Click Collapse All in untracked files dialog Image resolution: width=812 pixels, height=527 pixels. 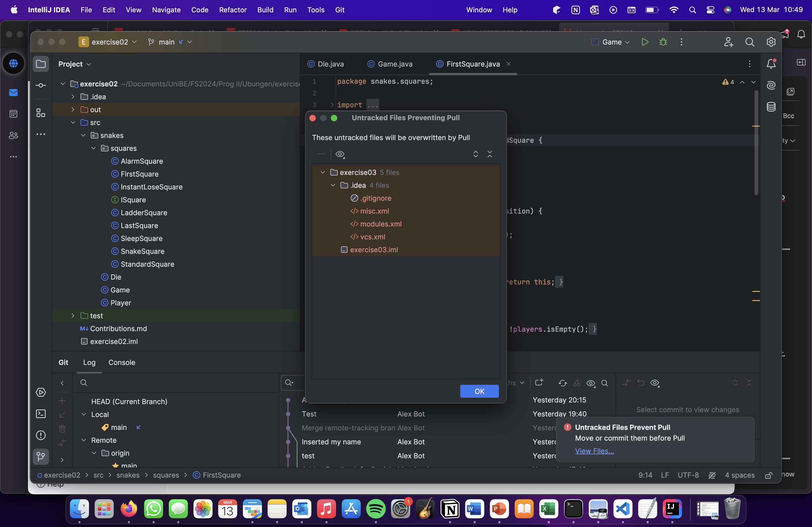coord(490,154)
